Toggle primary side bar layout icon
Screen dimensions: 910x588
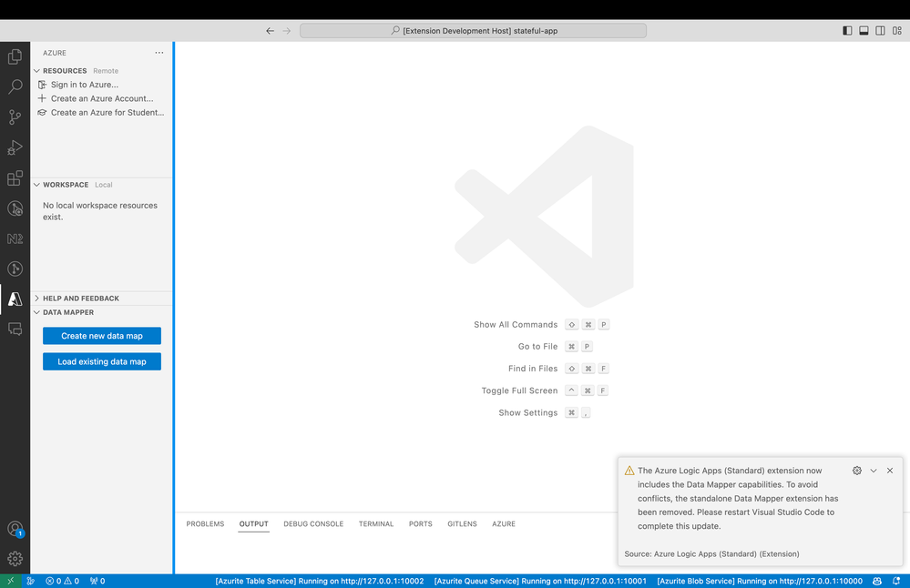(847, 31)
